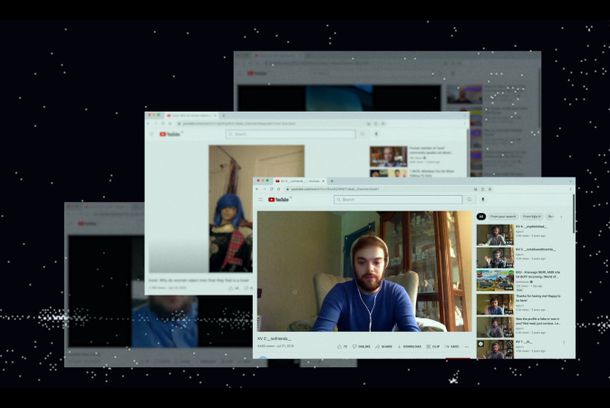Go back using front browser's back arrow
Screen dimensions: 610x408
pos(258,189)
